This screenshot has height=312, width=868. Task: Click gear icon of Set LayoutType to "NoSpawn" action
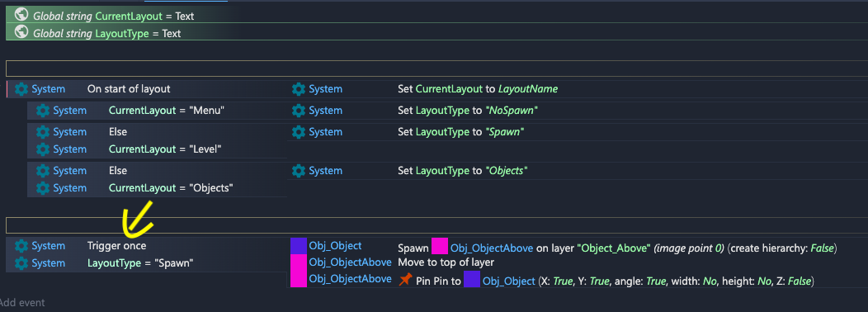299,111
